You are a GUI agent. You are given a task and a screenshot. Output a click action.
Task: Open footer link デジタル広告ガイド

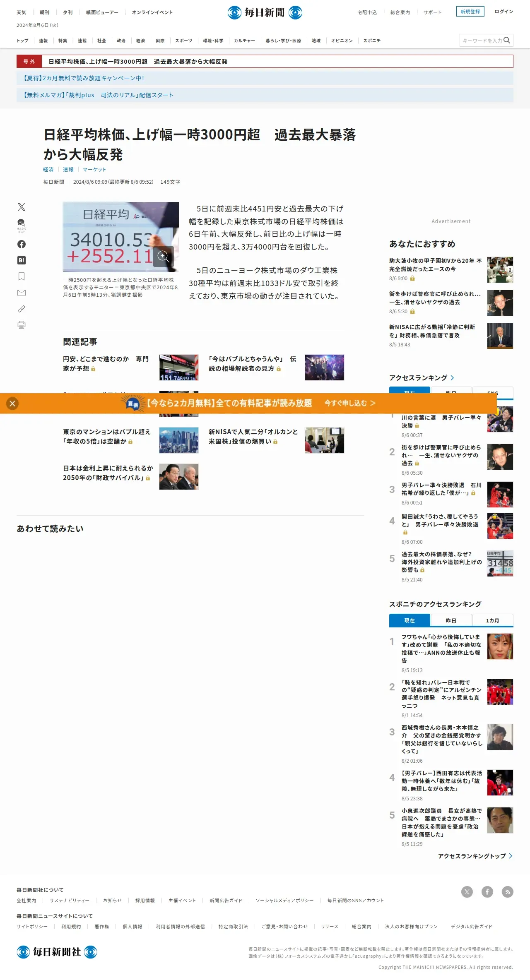pyautogui.click(x=472, y=927)
